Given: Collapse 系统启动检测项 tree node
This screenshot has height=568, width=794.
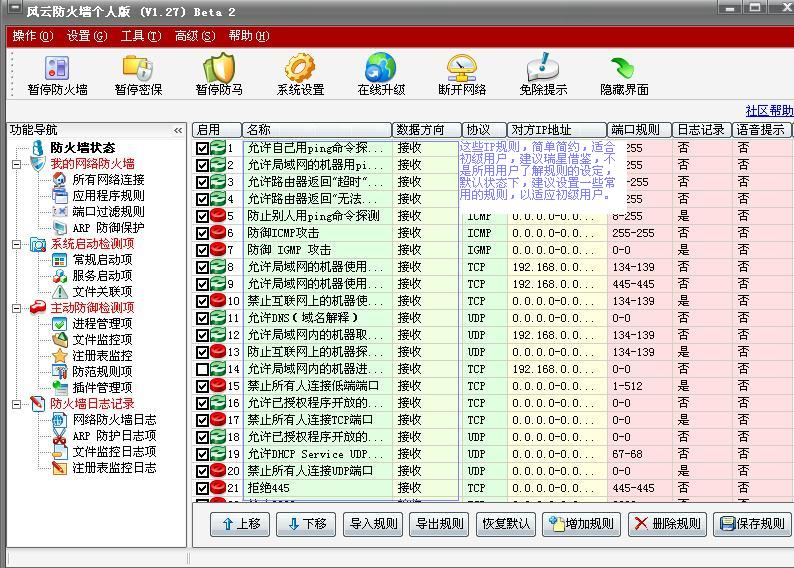Looking at the screenshot, I should coord(17,244).
